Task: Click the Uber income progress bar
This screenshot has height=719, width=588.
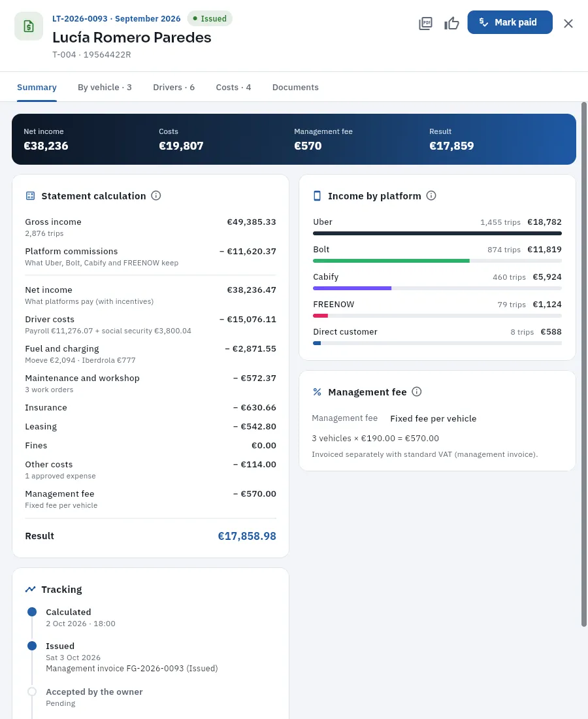Action: pyautogui.click(x=437, y=233)
